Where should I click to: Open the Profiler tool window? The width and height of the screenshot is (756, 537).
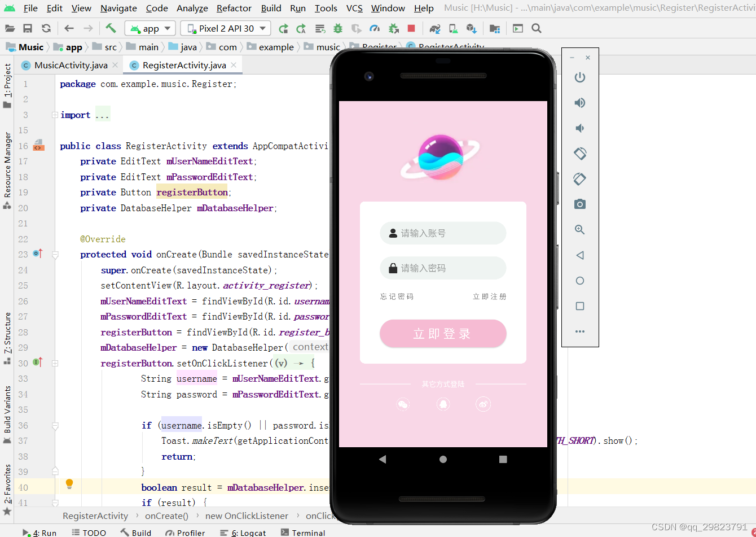click(185, 532)
